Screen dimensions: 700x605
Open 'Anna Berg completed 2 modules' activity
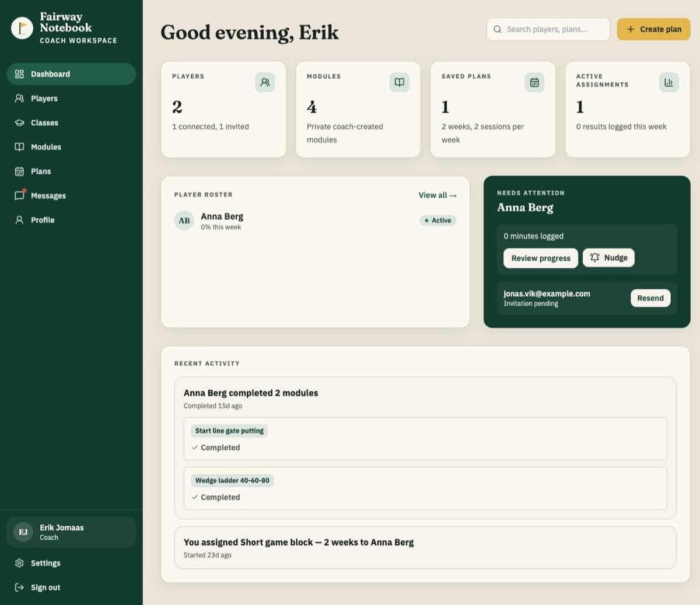(x=425, y=448)
